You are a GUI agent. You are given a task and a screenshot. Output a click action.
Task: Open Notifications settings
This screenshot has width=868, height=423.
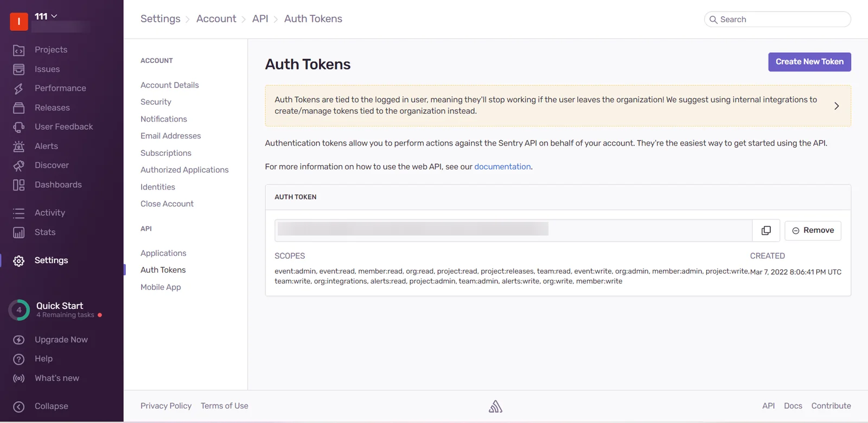tap(163, 119)
